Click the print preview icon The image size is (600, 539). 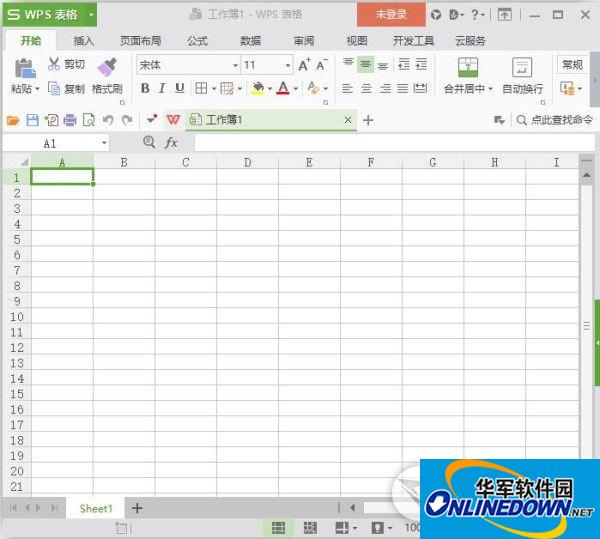point(89,121)
